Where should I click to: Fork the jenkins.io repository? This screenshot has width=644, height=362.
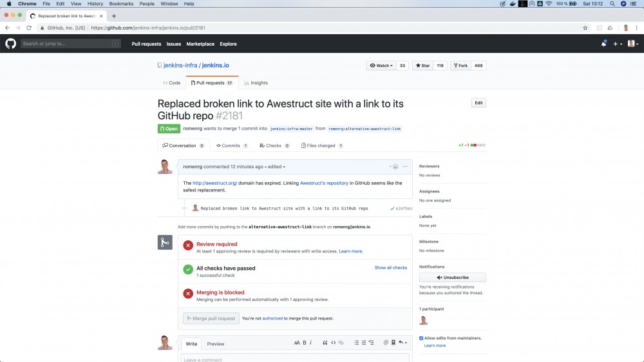point(460,66)
